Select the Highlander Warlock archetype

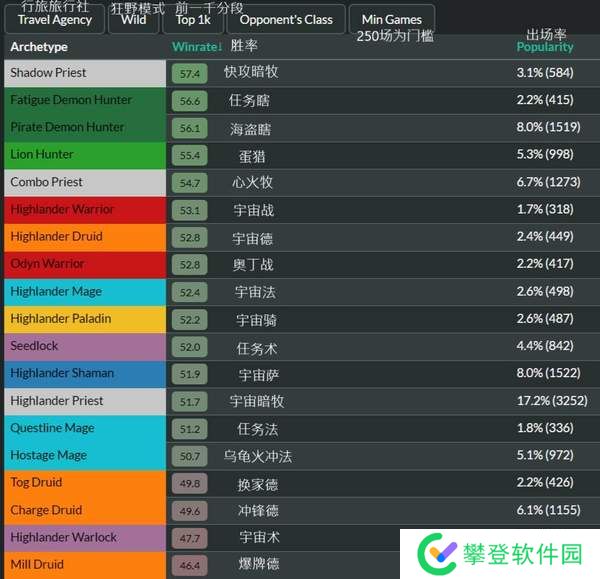coord(85,538)
